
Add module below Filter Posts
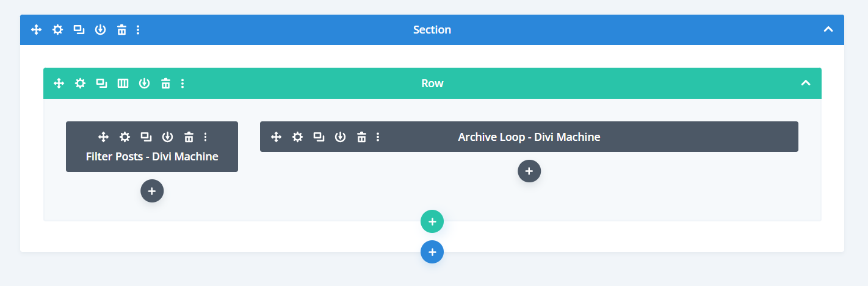152,191
